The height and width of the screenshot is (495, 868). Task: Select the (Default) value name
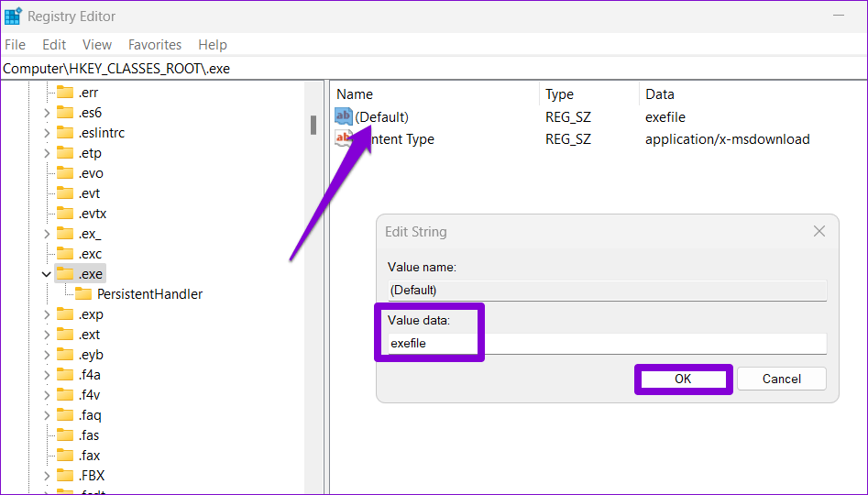tap(382, 117)
